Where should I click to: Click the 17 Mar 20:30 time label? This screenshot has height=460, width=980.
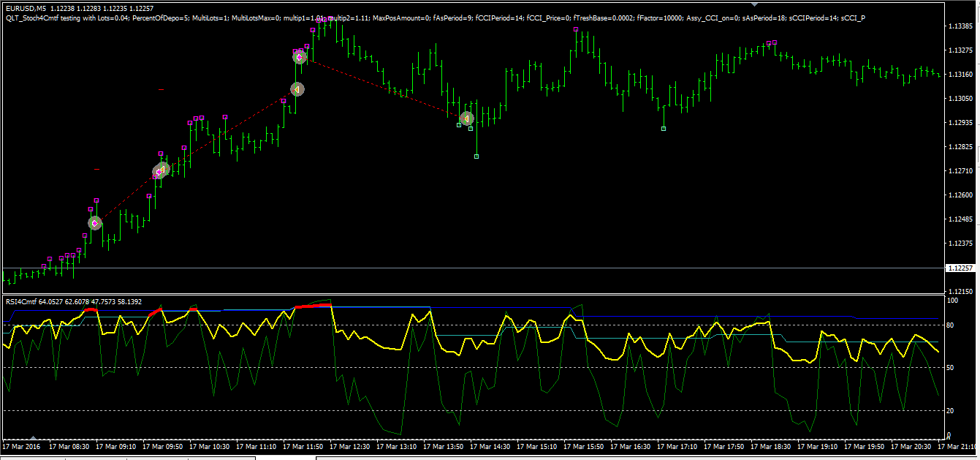(911, 446)
